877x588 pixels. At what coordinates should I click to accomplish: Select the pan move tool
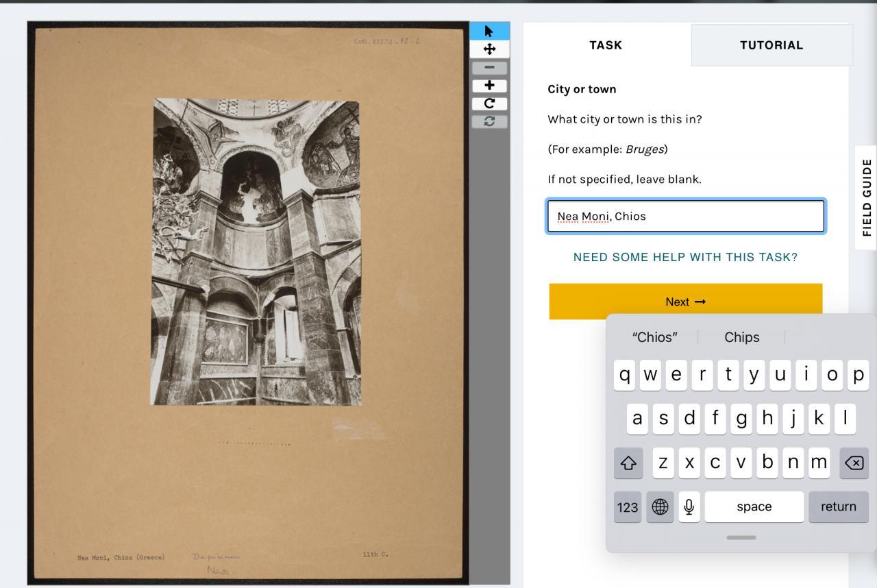489,49
